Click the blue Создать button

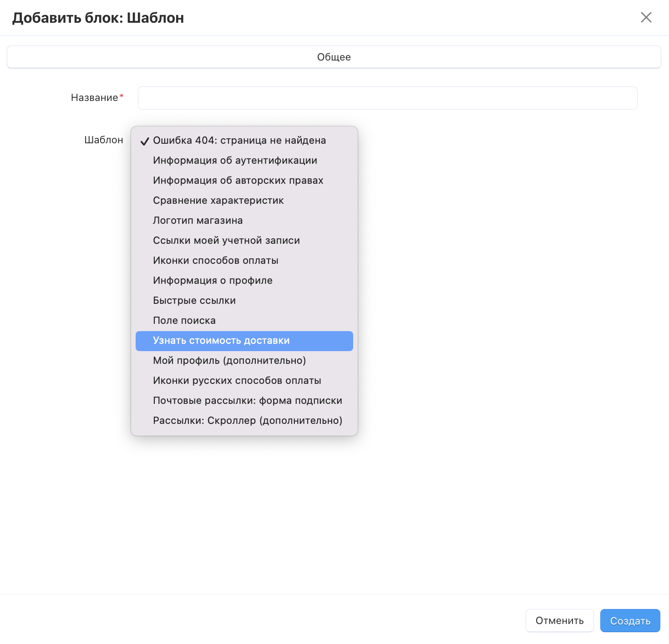click(x=630, y=621)
